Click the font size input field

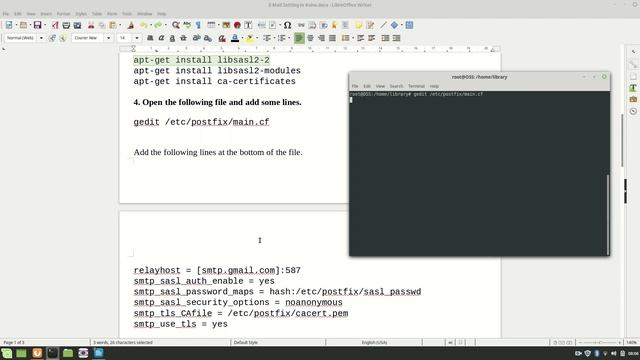(125, 38)
